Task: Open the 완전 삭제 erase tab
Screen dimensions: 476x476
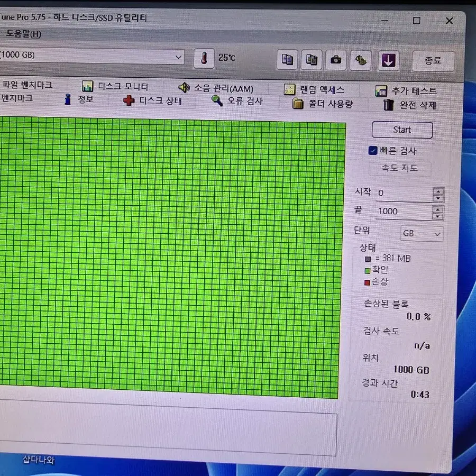Action: pos(410,105)
